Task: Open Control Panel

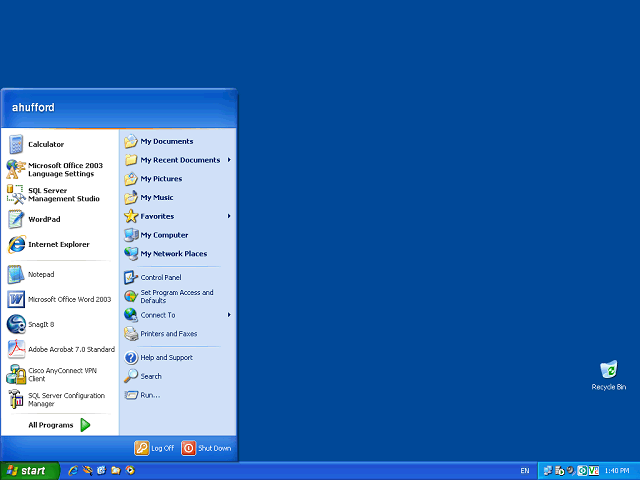Action: 178,278
